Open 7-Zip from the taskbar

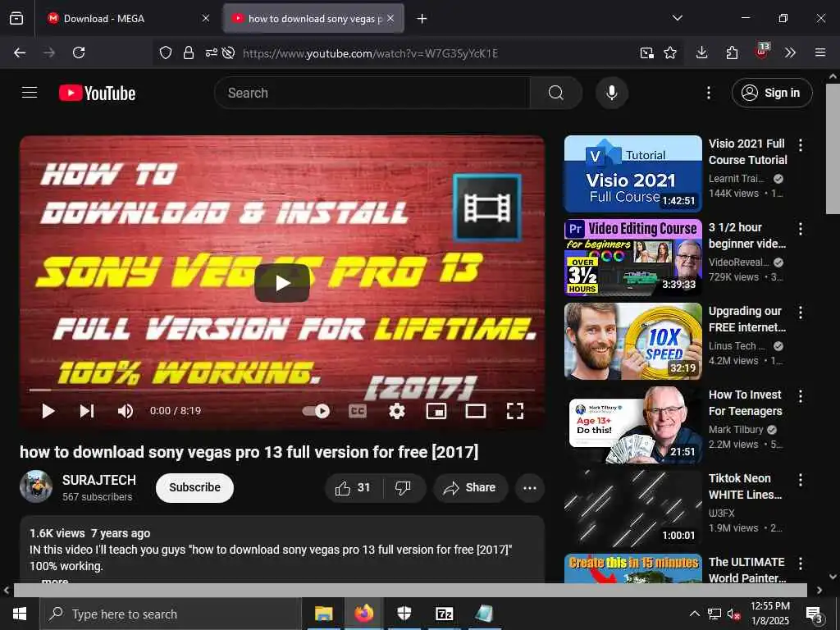click(x=444, y=614)
